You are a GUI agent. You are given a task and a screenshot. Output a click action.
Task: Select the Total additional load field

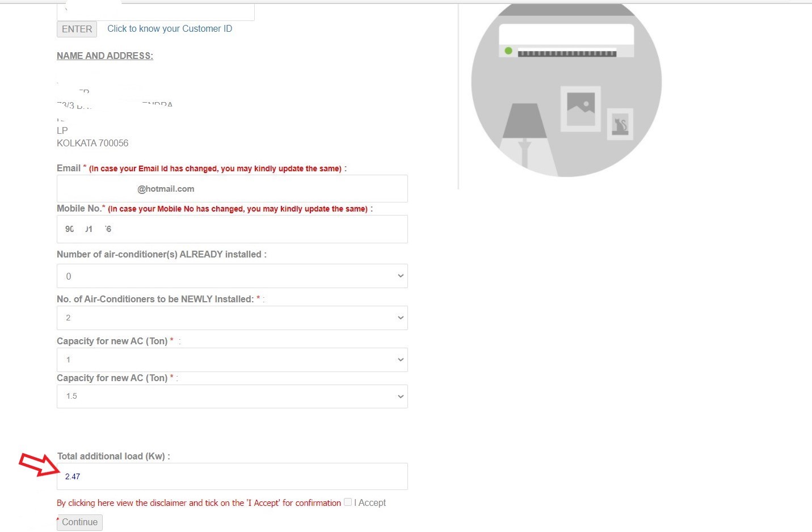[232, 476]
